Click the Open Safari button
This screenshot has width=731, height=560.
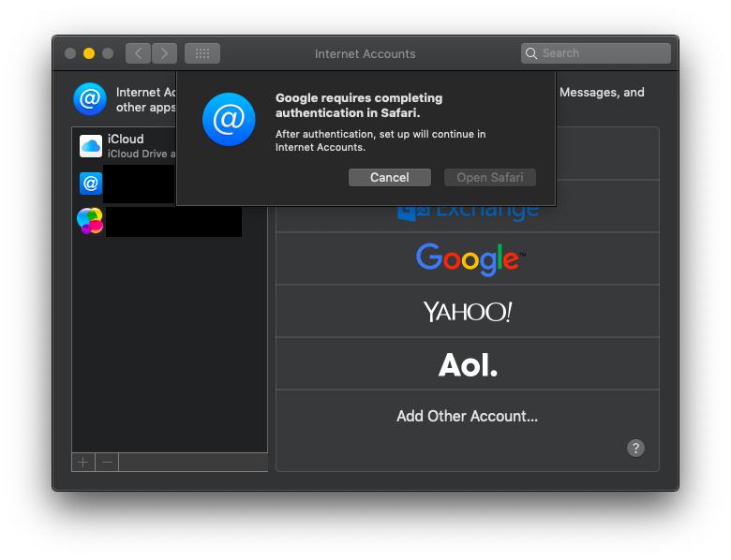(x=489, y=178)
